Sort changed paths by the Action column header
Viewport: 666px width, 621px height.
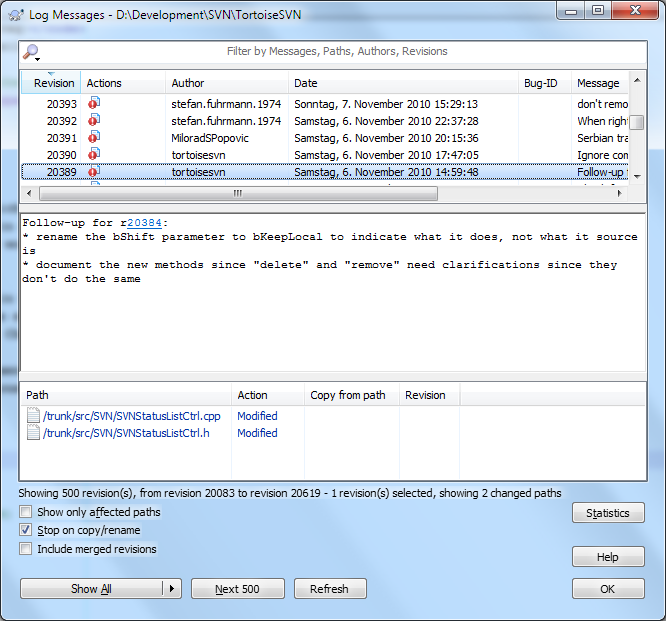point(253,395)
